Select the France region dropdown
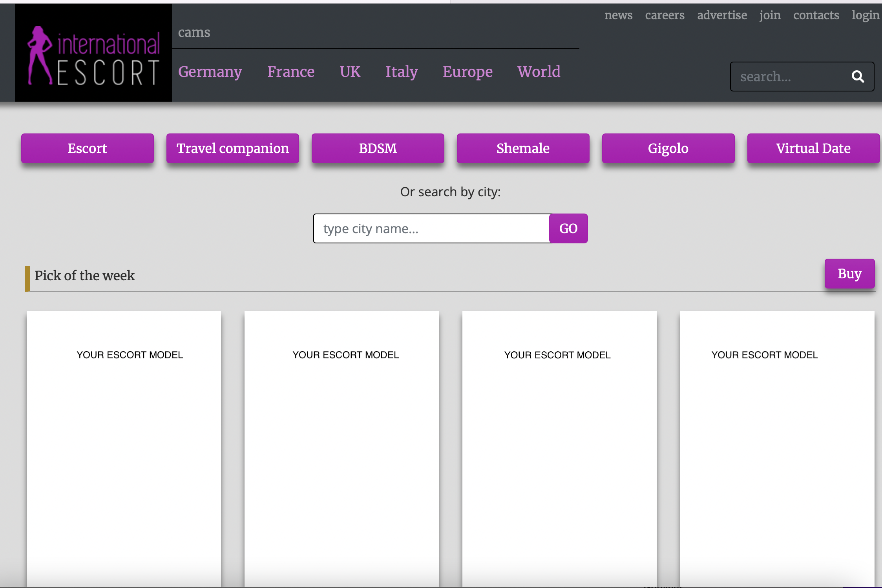882x588 pixels. pos(290,71)
